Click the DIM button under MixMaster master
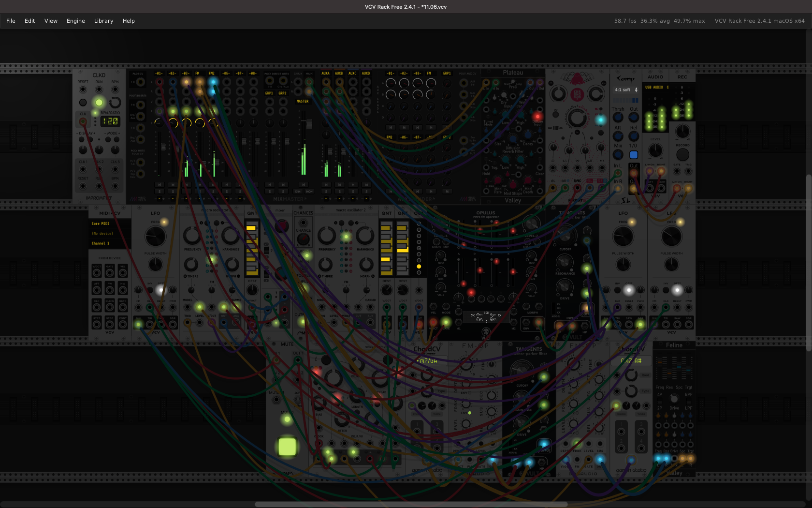 tap(298, 191)
